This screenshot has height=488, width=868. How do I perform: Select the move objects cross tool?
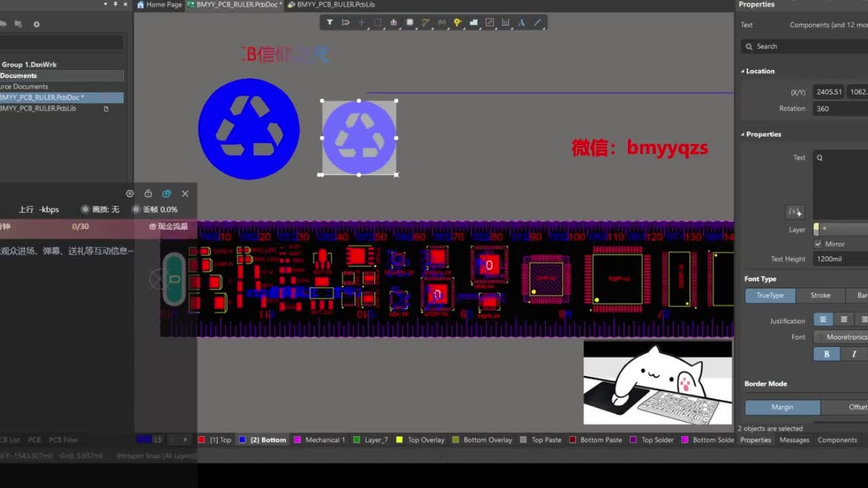pos(361,22)
